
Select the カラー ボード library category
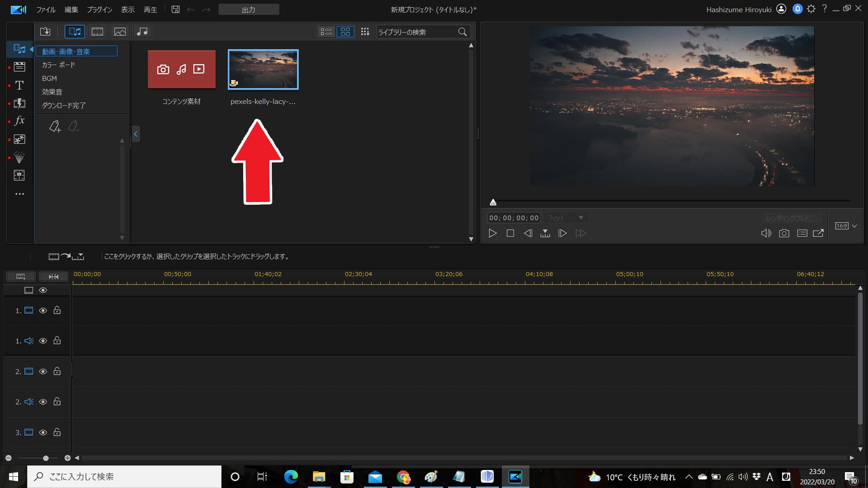59,65
